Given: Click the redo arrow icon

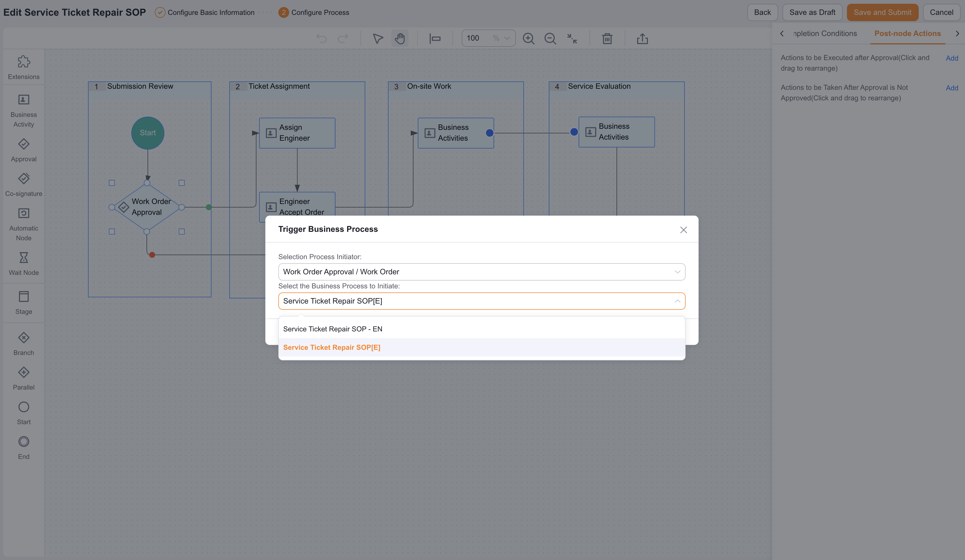Looking at the screenshot, I should [x=343, y=38].
